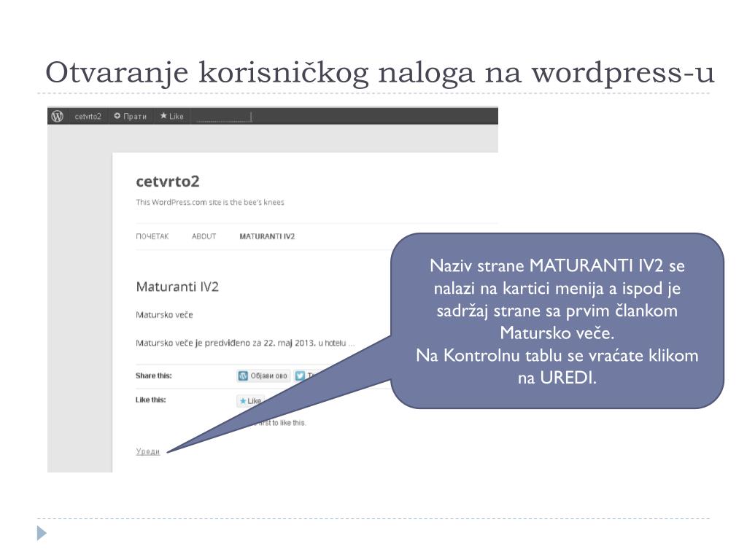Click the 'Share this:' label
The height and width of the screenshot is (560, 747).
click(x=153, y=376)
